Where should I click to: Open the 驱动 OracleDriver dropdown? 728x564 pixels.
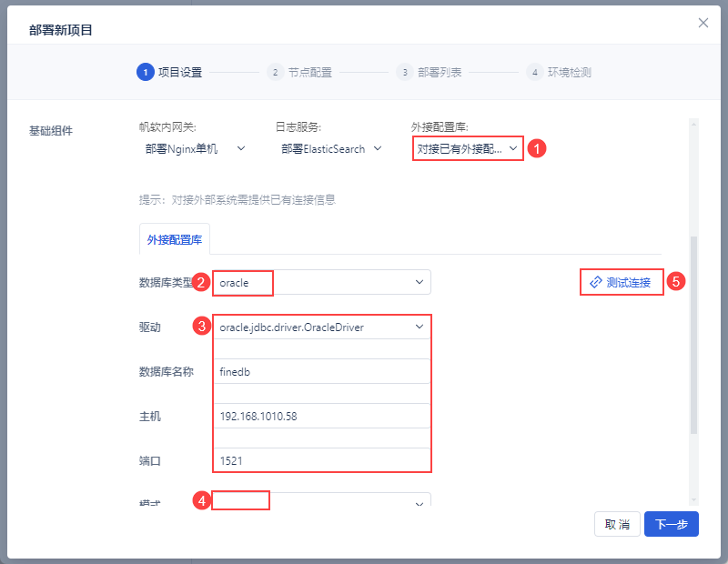coord(420,327)
